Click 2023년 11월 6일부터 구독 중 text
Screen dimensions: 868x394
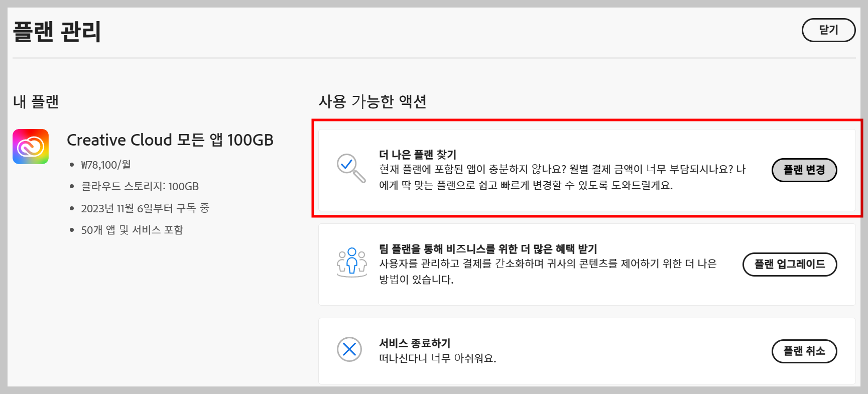[145, 208]
